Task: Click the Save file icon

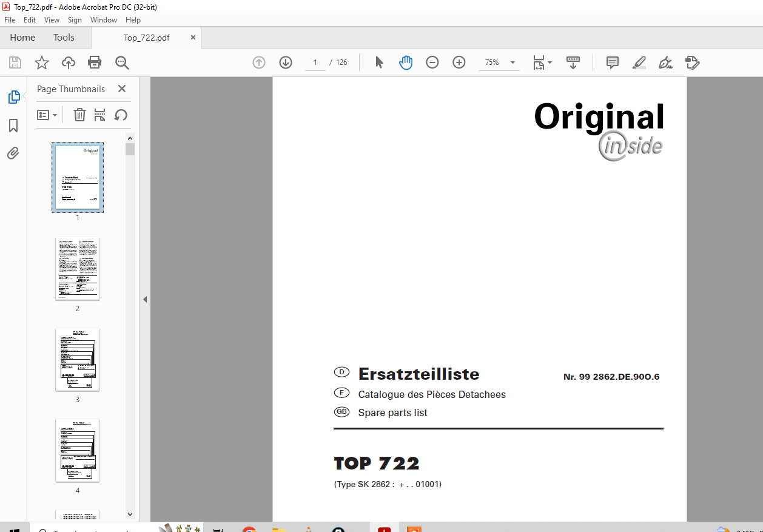Action: (x=15, y=62)
